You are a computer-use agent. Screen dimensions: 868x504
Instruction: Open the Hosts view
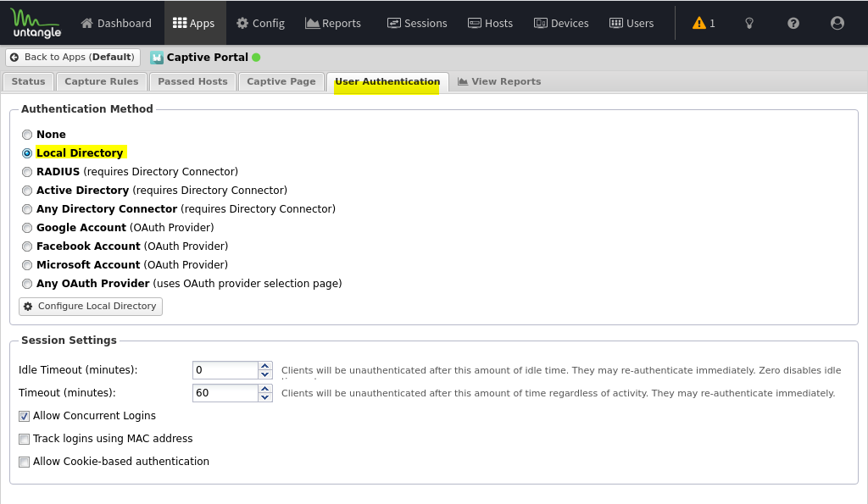(x=491, y=23)
